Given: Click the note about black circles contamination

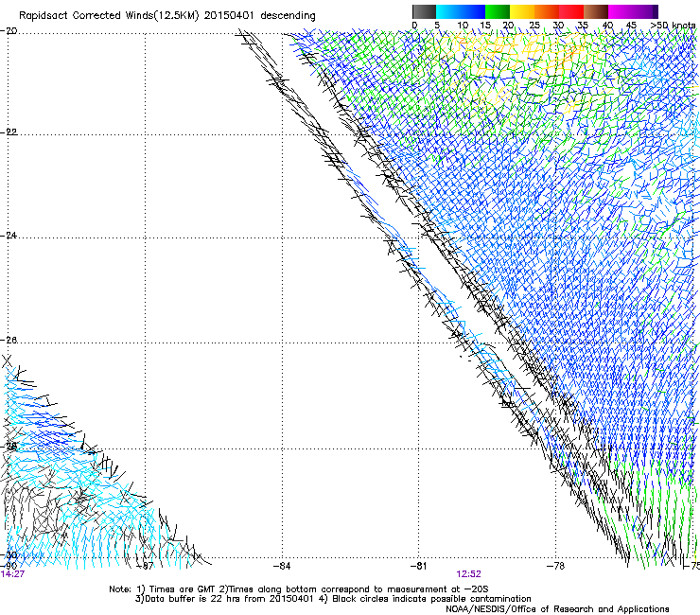Looking at the screenshot, I should [x=431, y=599].
